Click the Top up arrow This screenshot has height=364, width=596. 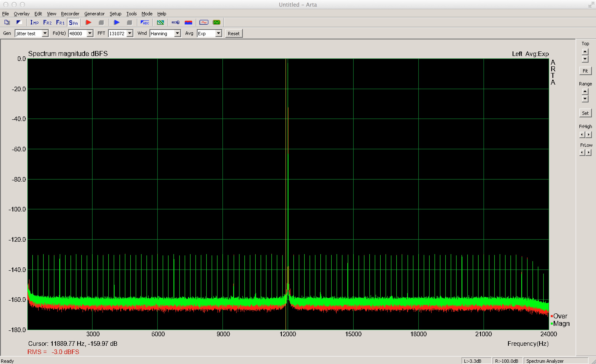585,52
